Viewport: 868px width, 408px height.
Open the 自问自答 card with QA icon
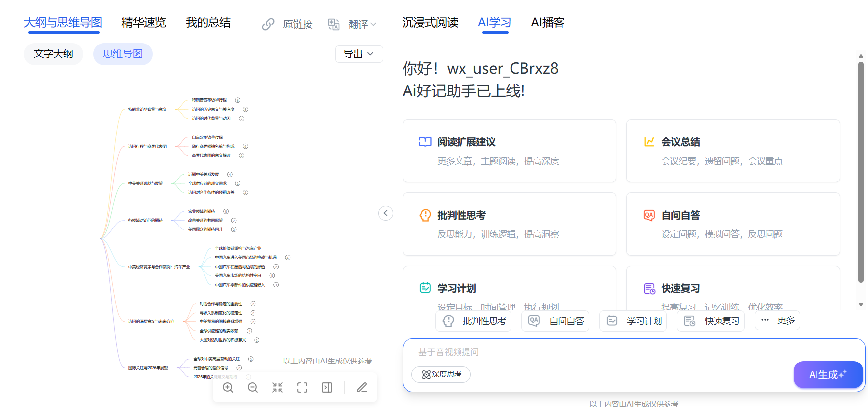coord(733,224)
